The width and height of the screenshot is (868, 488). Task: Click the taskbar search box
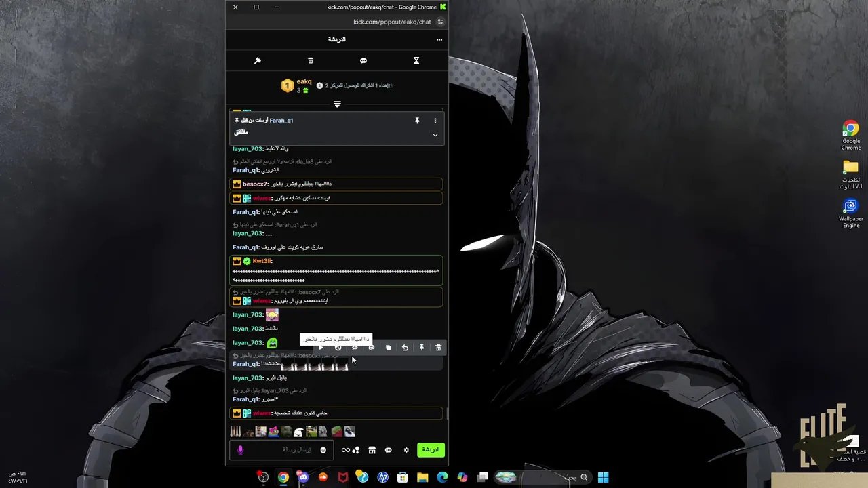[x=542, y=477]
